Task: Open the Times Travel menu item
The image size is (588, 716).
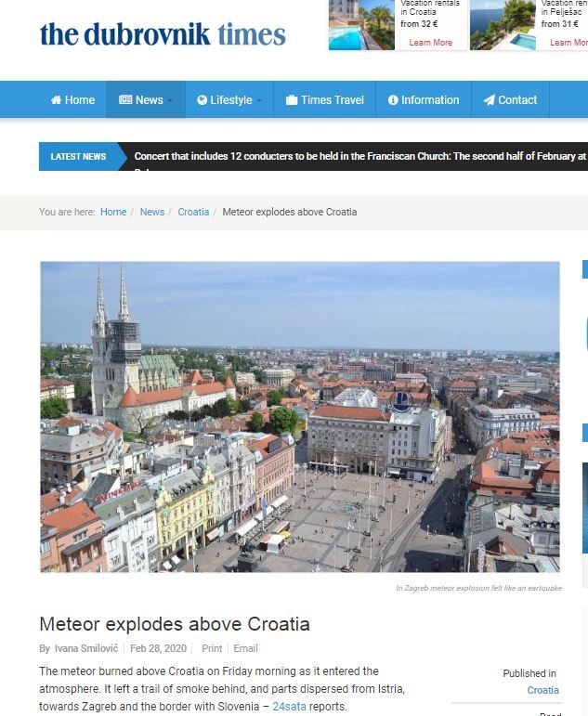Action: 325,99
